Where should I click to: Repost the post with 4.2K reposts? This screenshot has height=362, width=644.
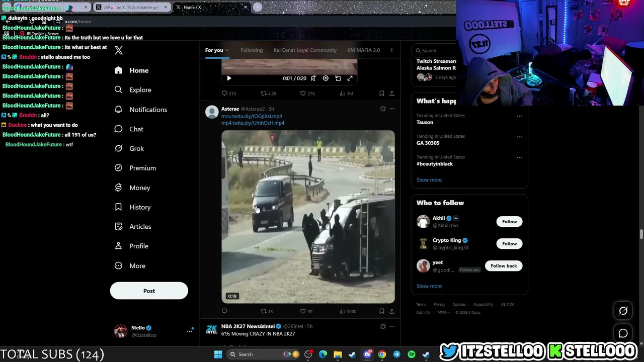click(x=268, y=94)
